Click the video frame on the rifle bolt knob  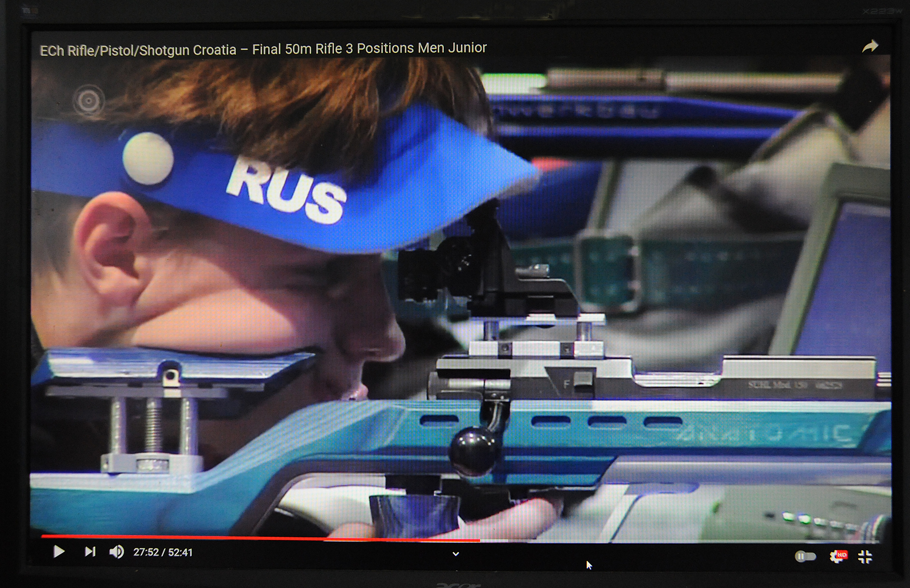[471, 450]
